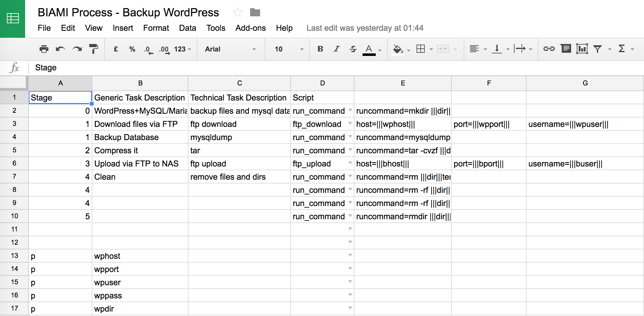Click the print icon in toolbar
This screenshot has width=644, height=316.
(44, 49)
